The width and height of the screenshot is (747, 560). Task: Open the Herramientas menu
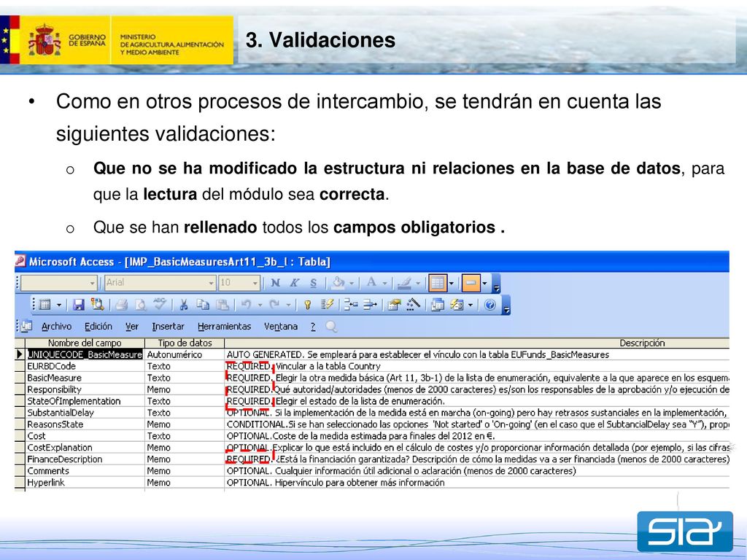(224, 326)
